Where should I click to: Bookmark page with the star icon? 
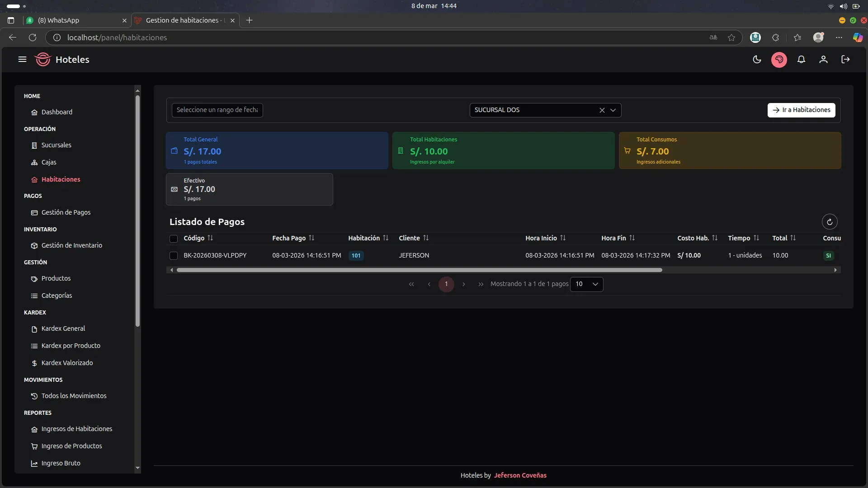click(x=731, y=38)
